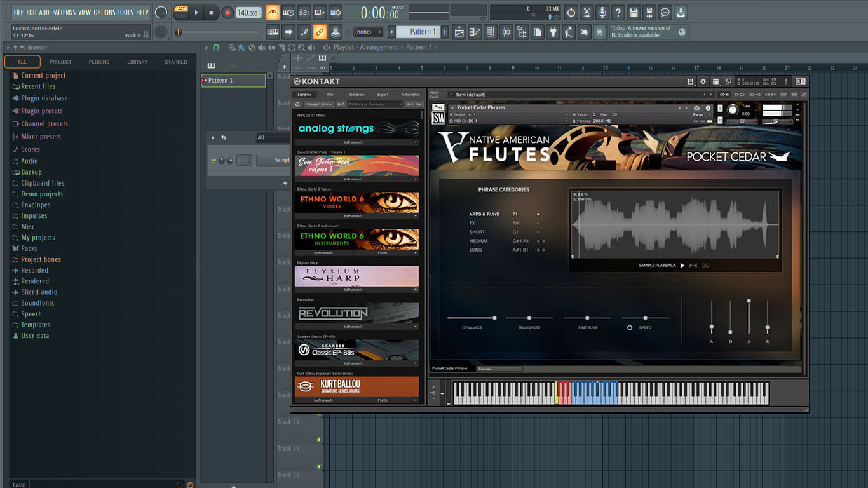Click the Manage Libraries button

[318, 104]
